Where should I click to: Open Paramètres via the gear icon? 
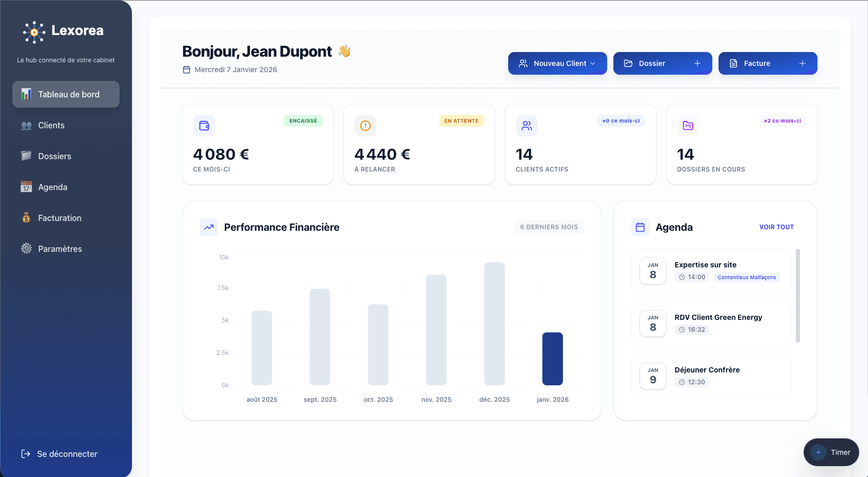tap(26, 248)
